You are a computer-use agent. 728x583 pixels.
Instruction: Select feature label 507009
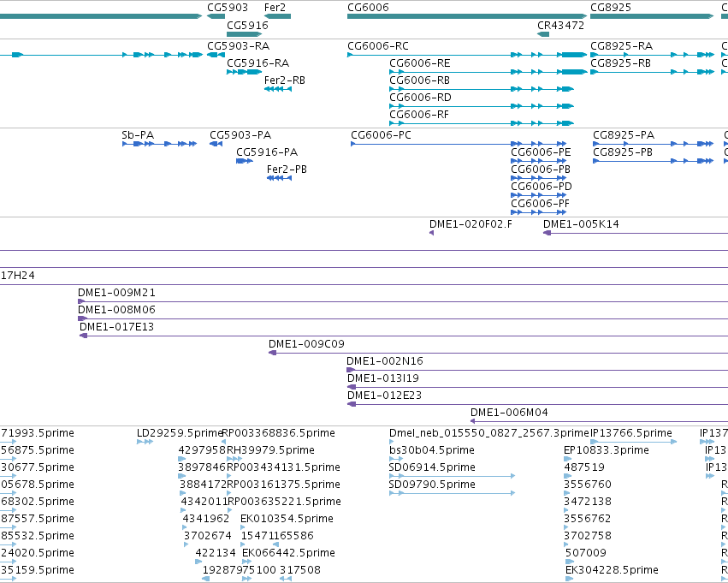tap(586, 553)
